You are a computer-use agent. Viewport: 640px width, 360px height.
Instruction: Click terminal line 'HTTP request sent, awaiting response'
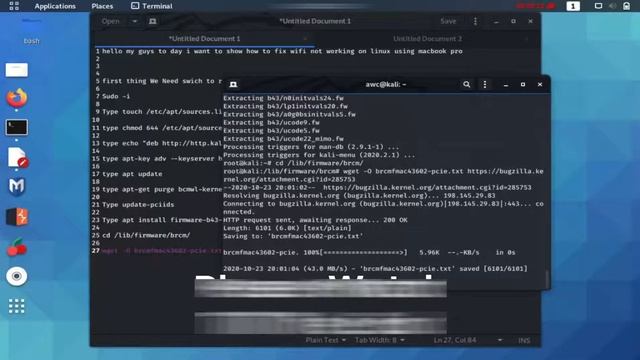click(x=315, y=220)
